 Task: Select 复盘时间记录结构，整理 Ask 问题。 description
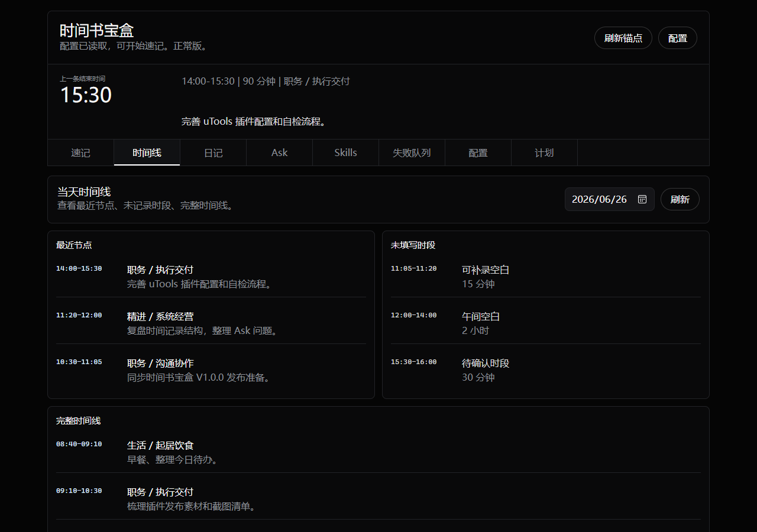[203, 330]
